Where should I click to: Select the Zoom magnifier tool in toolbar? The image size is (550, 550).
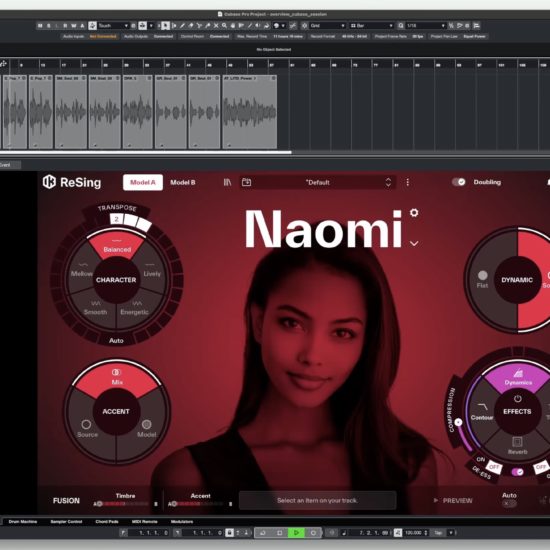coord(224,26)
